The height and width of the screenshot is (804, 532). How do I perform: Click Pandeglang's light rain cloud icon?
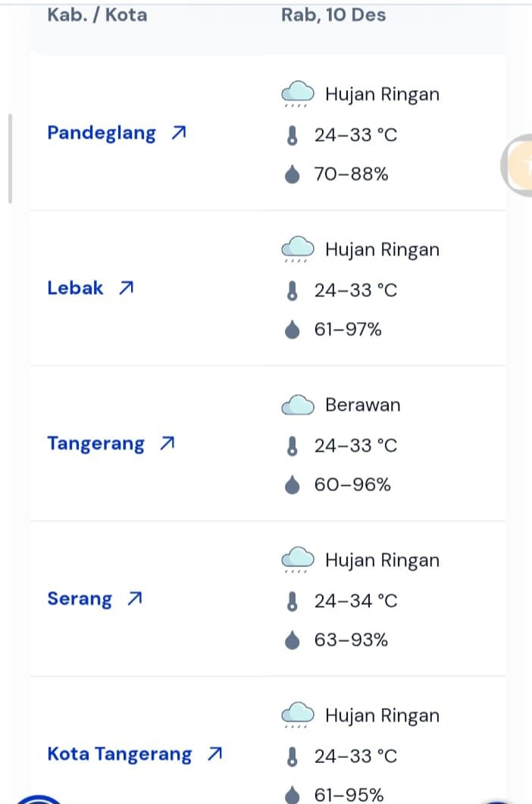pyautogui.click(x=298, y=95)
